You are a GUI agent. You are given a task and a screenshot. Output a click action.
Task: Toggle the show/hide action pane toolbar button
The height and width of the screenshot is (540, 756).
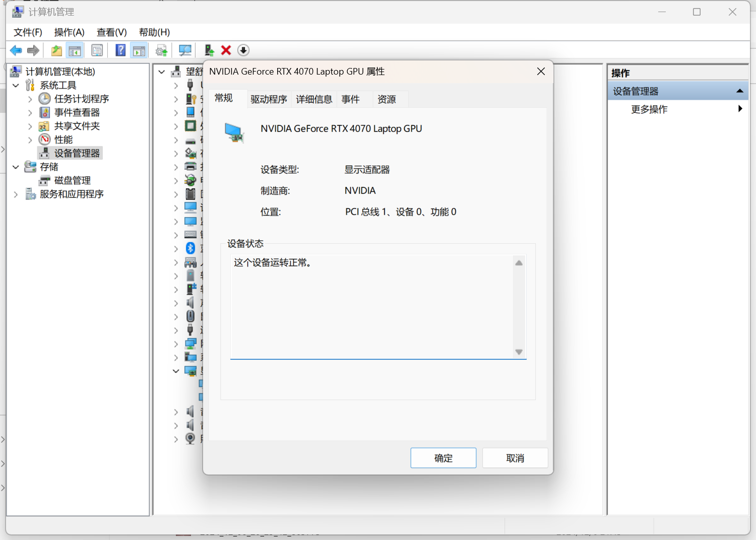(x=139, y=50)
